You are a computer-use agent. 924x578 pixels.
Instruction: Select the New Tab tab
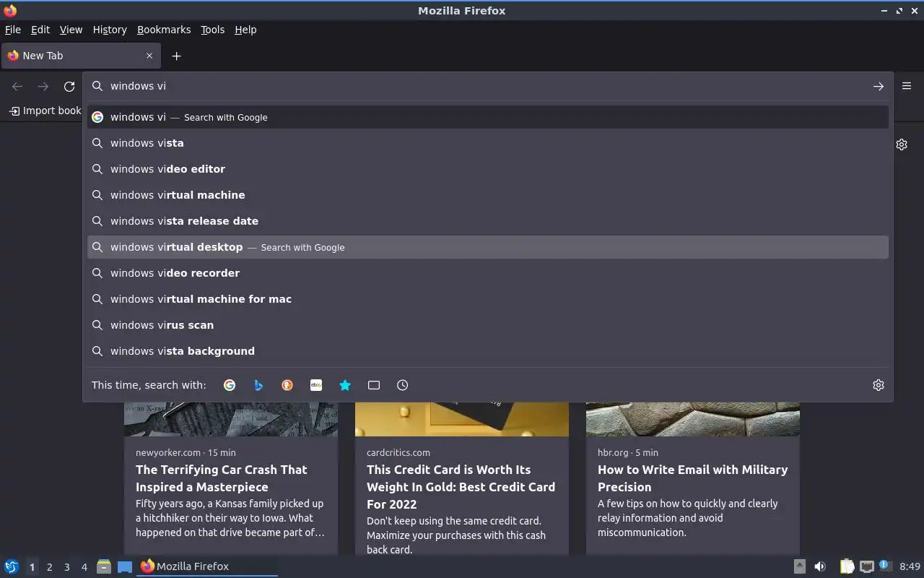(x=80, y=56)
